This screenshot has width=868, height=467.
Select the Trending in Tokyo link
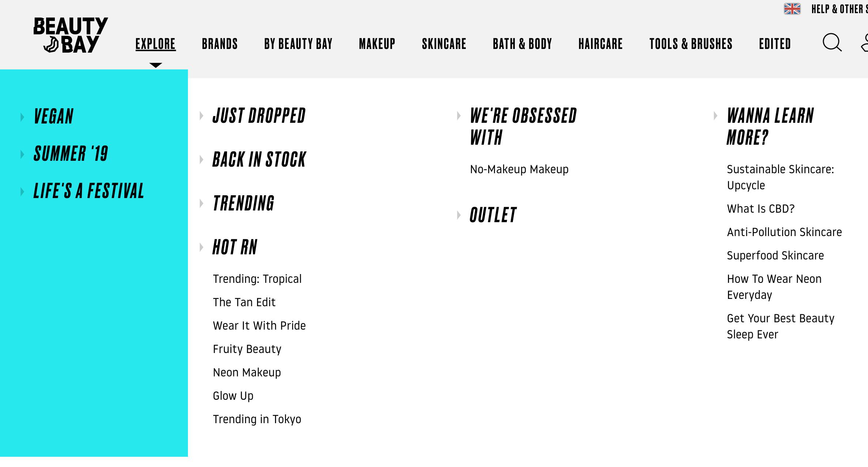257,419
